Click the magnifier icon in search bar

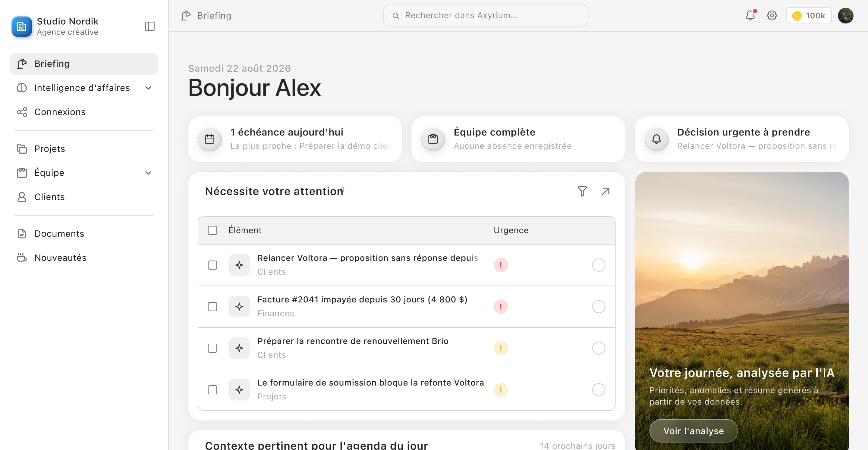(396, 15)
